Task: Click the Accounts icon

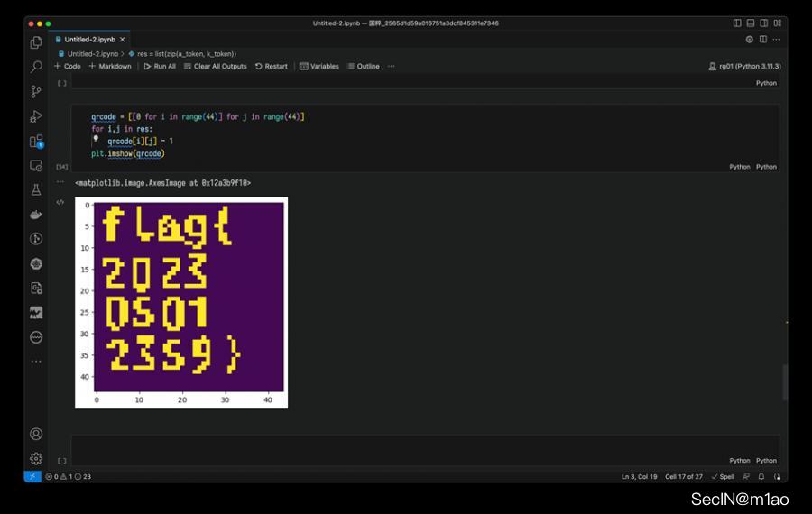Action: 36,434
